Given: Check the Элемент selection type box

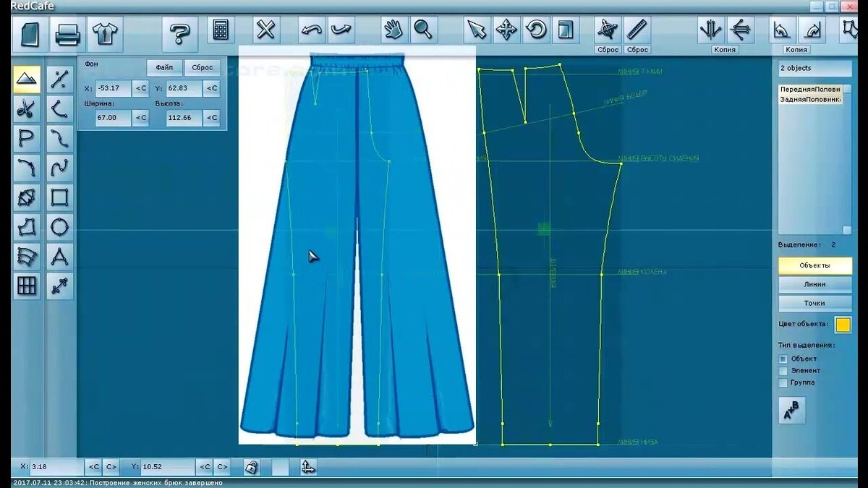Looking at the screenshot, I should coord(783,371).
